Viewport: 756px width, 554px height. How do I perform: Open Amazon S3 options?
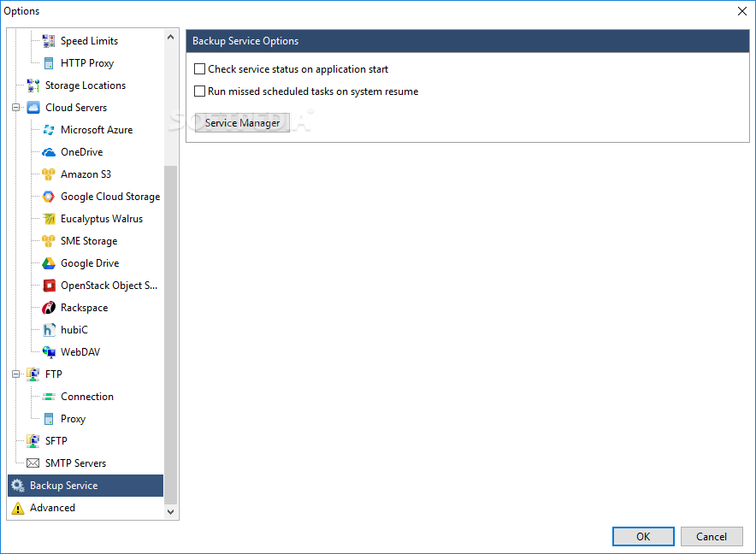(86, 174)
